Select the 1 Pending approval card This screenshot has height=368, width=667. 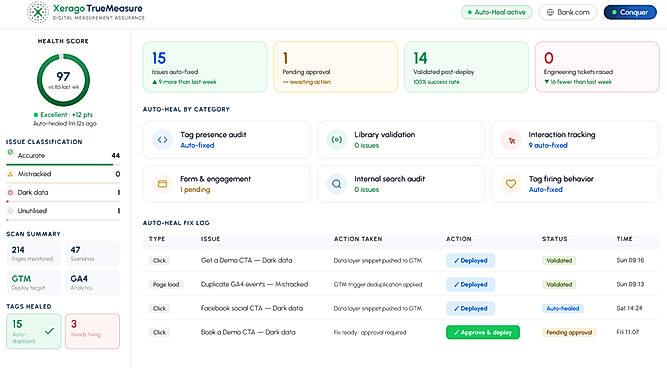(x=336, y=67)
